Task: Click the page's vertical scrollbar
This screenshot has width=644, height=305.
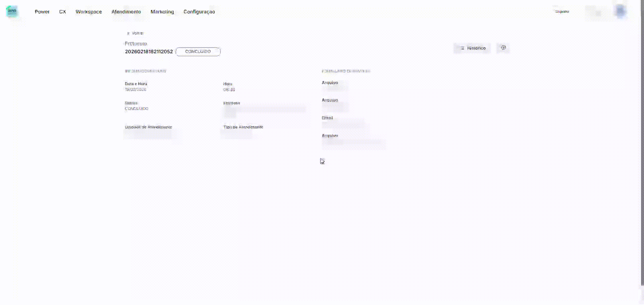Action: click(642, 151)
